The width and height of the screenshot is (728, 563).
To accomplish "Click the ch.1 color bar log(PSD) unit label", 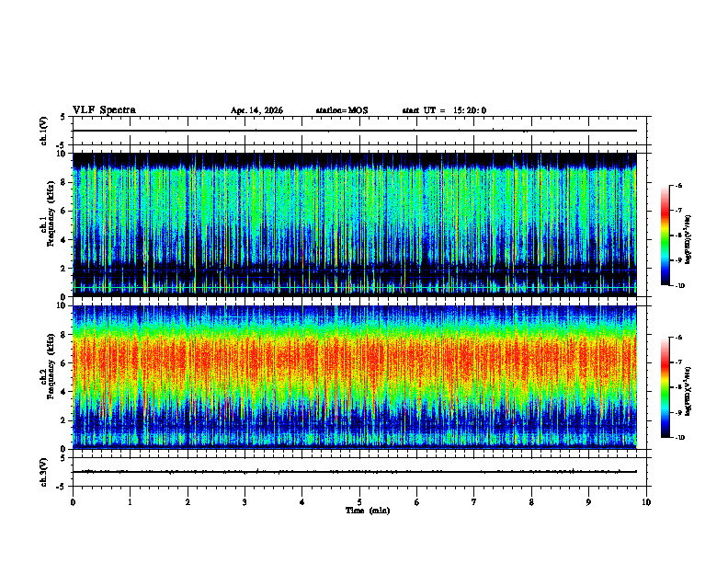I will (688, 239).
